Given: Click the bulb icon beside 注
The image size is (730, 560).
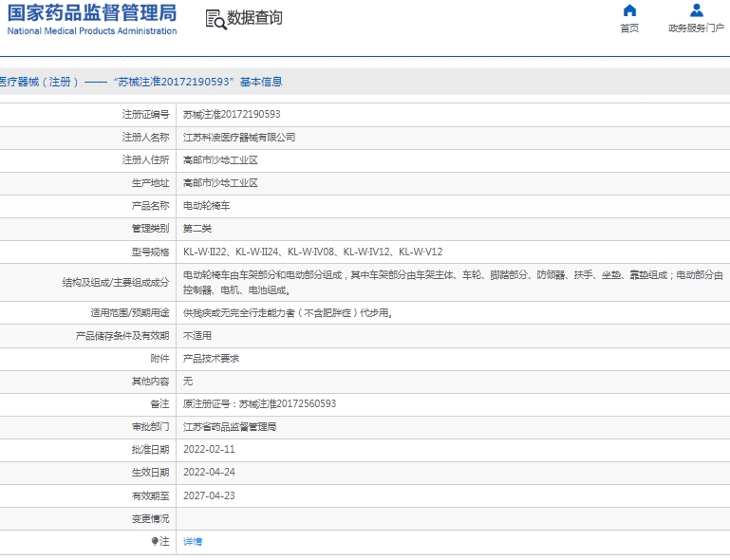Looking at the screenshot, I should pos(155,541).
